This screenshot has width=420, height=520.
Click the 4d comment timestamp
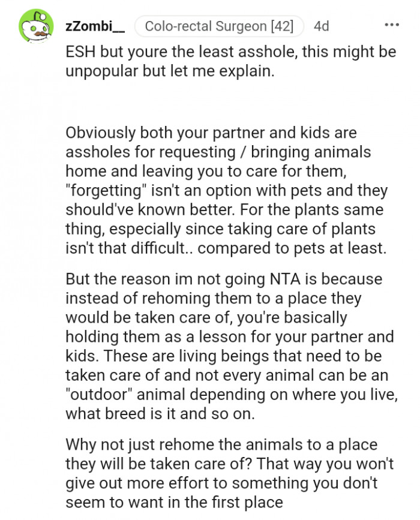[x=322, y=26]
